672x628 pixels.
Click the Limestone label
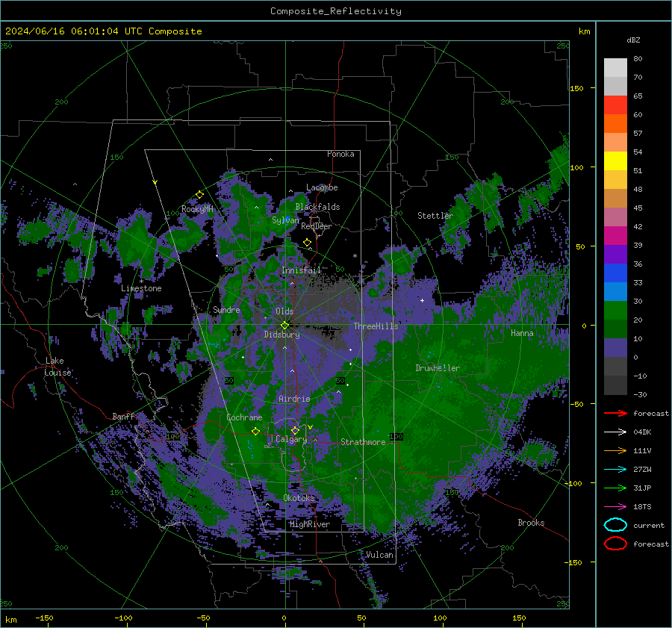[x=141, y=288]
